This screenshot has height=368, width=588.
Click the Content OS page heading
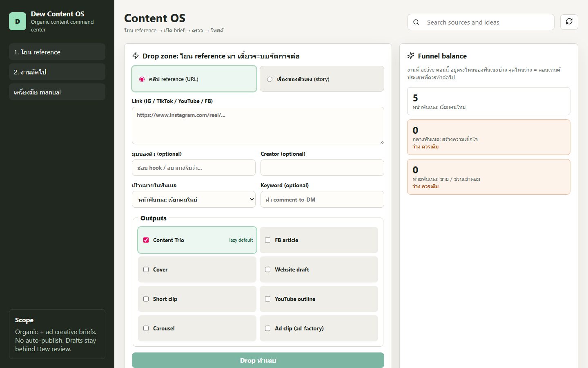pos(155,18)
